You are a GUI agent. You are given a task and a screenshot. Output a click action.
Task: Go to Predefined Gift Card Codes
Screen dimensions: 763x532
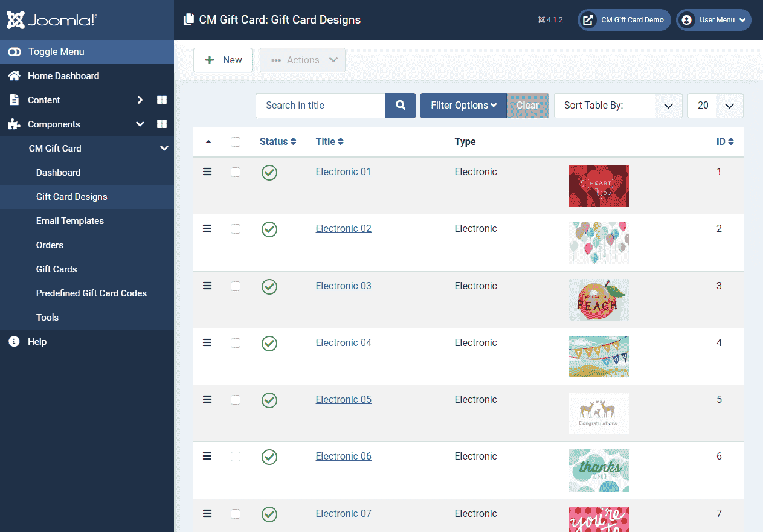91,293
